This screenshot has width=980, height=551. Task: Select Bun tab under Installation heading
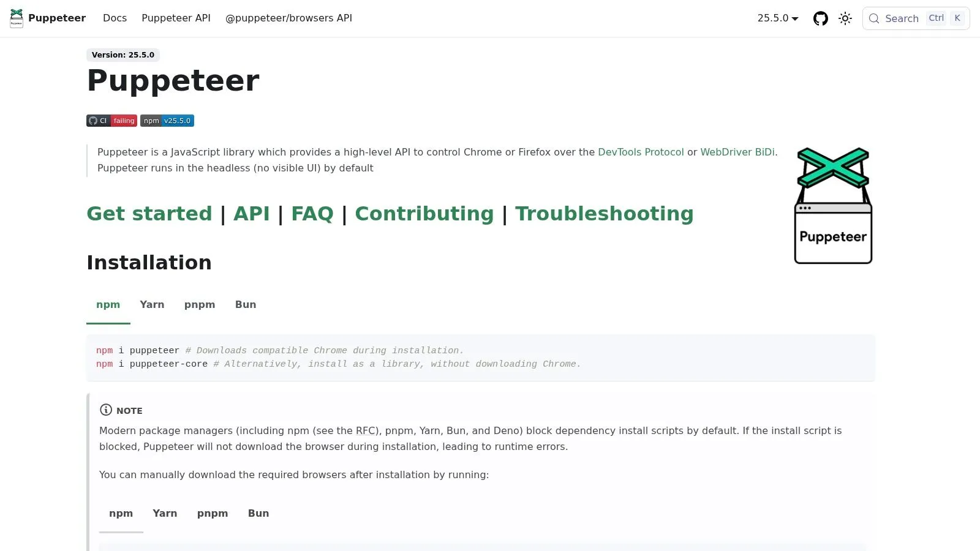tap(246, 305)
